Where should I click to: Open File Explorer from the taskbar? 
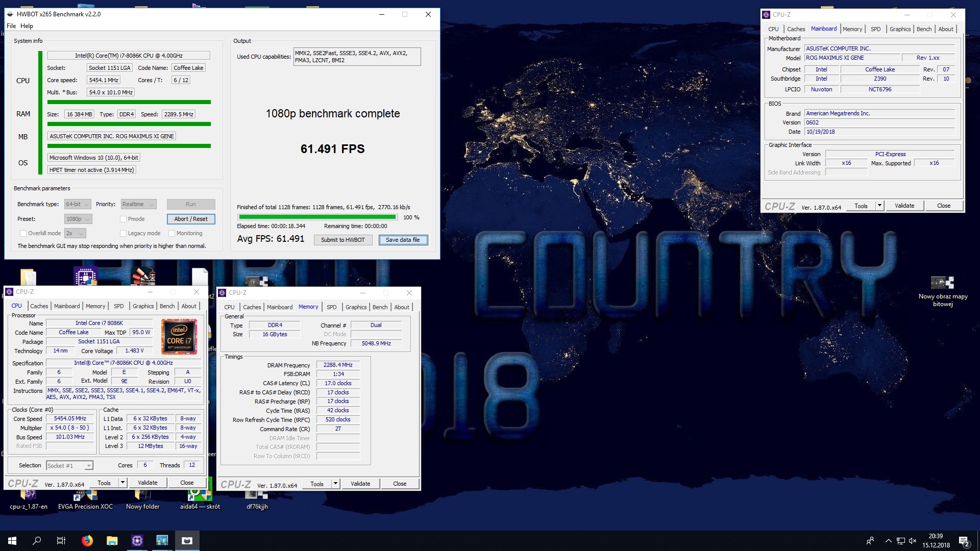(x=112, y=540)
